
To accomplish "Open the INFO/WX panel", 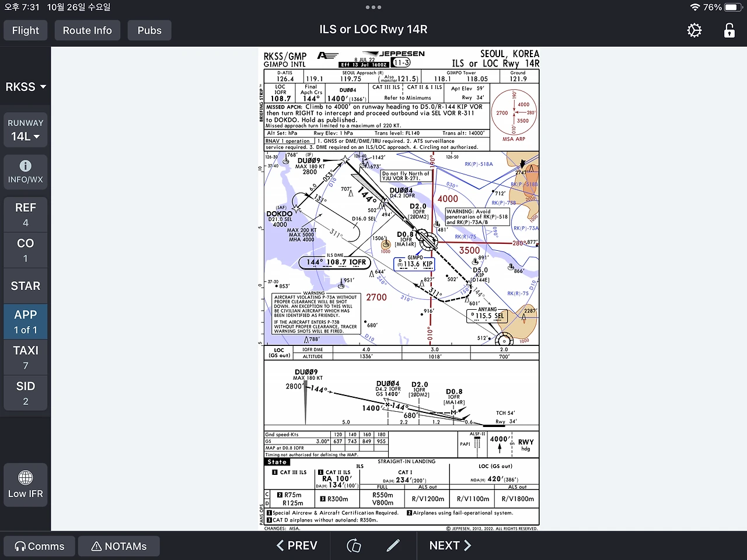I will click(x=26, y=172).
